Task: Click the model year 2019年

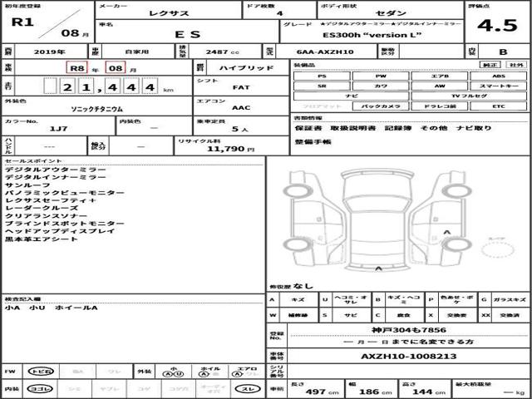Action: (x=50, y=52)
